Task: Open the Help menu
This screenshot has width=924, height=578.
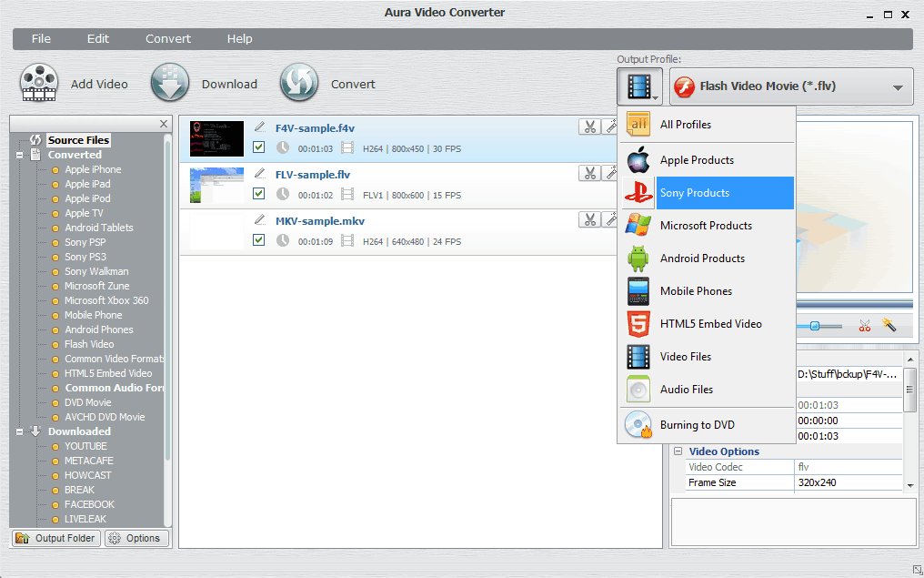Action: [x=239, y=39]
